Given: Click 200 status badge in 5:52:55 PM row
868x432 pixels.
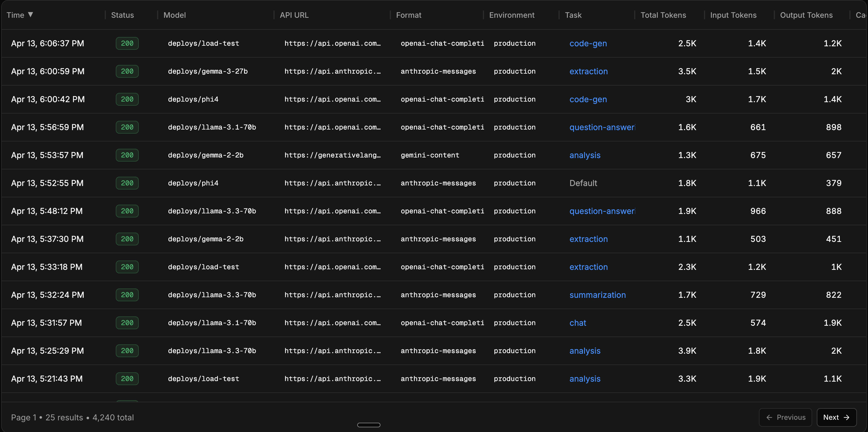Looking at the screenshot, I should [x=127, y=183].
